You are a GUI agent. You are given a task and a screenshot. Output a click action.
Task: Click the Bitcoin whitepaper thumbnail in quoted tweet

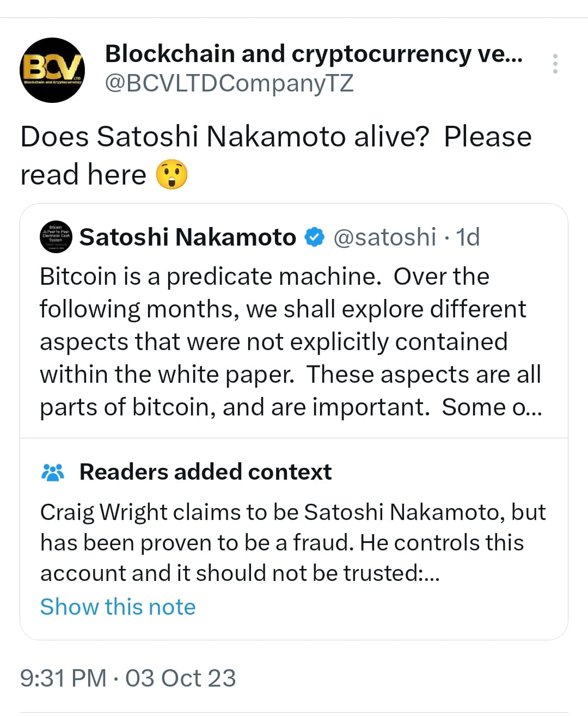point(55,237)
